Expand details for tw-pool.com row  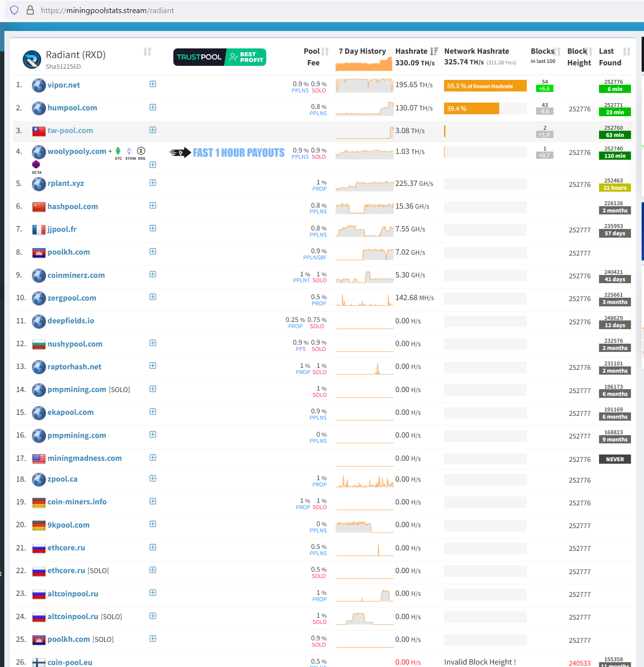[x=153, y=130]
